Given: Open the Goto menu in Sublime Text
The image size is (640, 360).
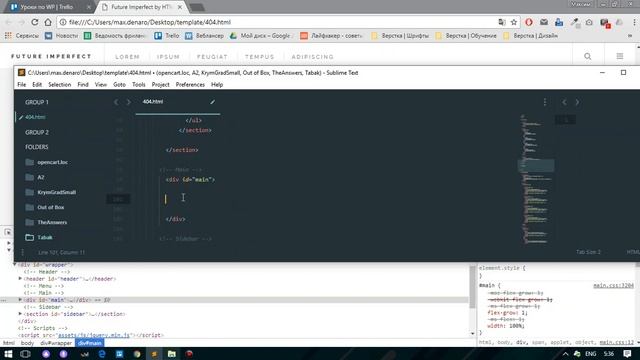Looking at the screenshot, I should pyautogui.click(x=119, y=84).
